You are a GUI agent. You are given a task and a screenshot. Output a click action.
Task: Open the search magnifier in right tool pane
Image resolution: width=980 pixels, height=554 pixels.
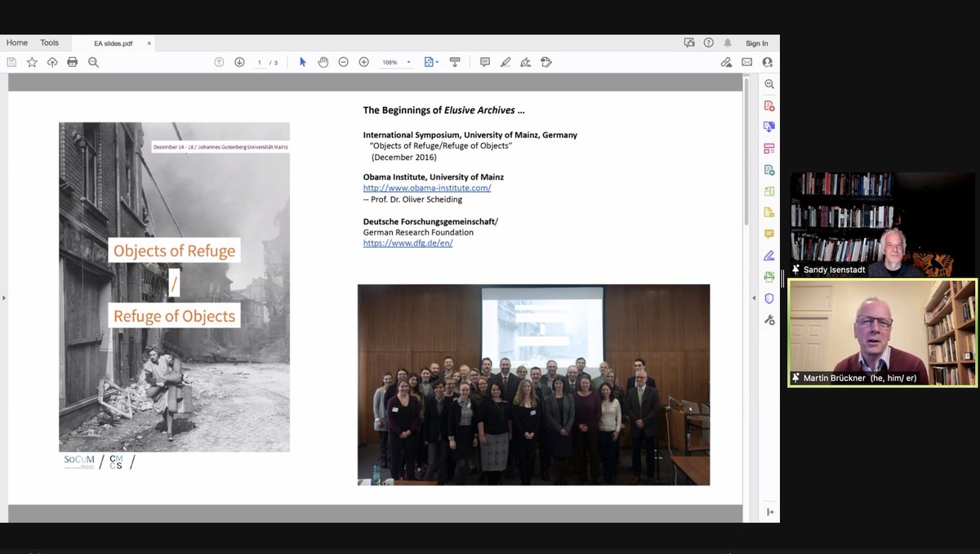coord(769,84)
